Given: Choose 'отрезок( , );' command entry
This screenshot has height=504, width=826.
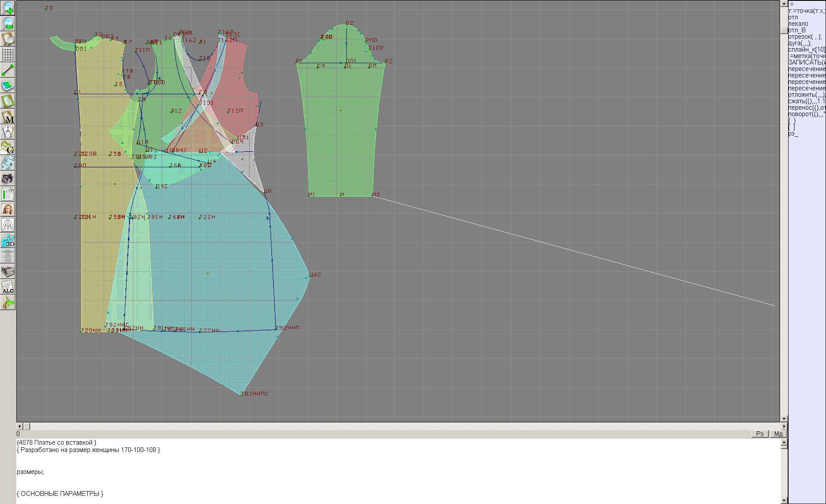Looking at the screenshot, I should click(804, 37).
